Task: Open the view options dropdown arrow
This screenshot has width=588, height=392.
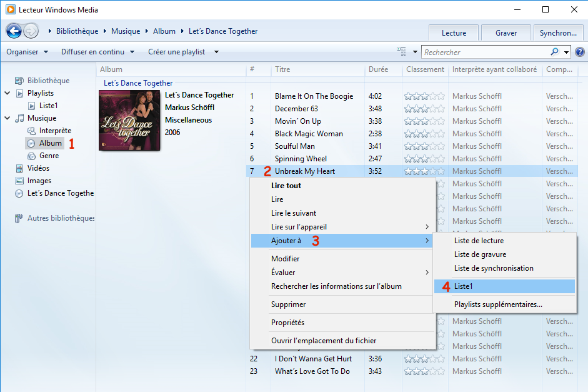Action: click(415, 52)
